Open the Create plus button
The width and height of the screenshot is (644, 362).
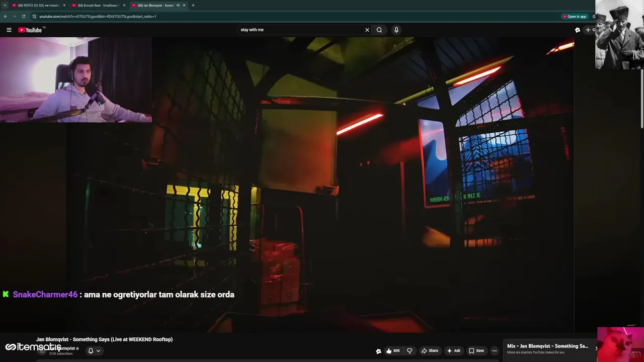pyautogui.click(x=590, y=30)
